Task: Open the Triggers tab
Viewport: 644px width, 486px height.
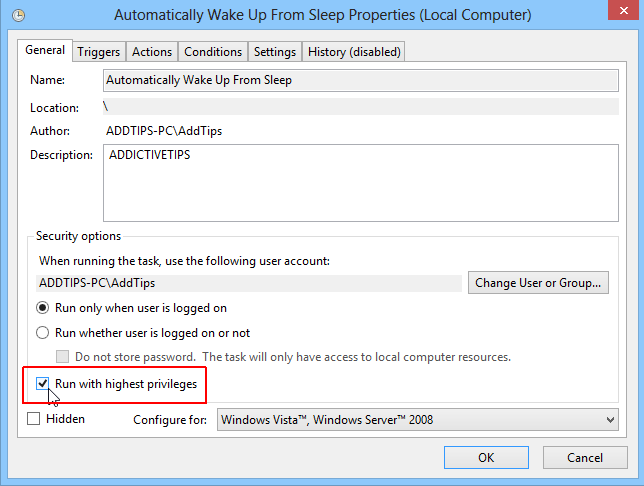Action: [x=98, y=52]
